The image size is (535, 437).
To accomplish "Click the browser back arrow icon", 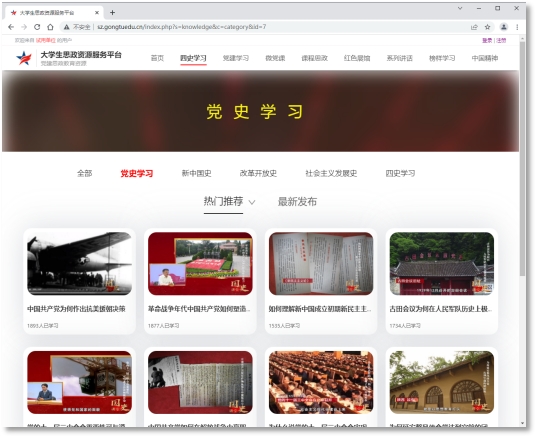I will (x=11, y=27).
